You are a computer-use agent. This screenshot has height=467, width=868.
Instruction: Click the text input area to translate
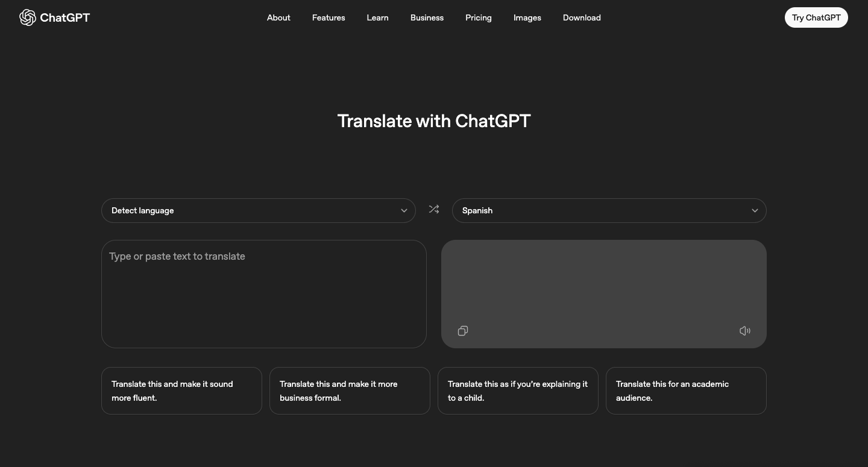point(264,293)
